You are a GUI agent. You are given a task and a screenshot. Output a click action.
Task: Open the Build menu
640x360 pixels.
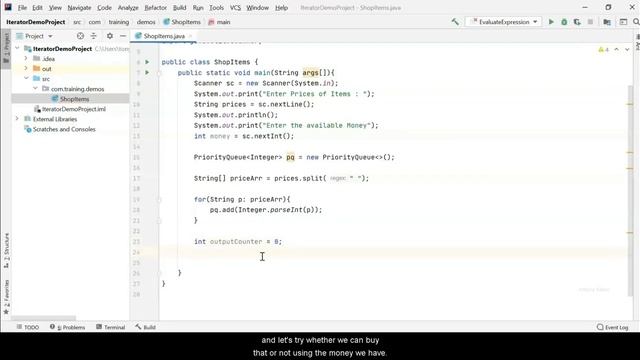coord(180,7)
